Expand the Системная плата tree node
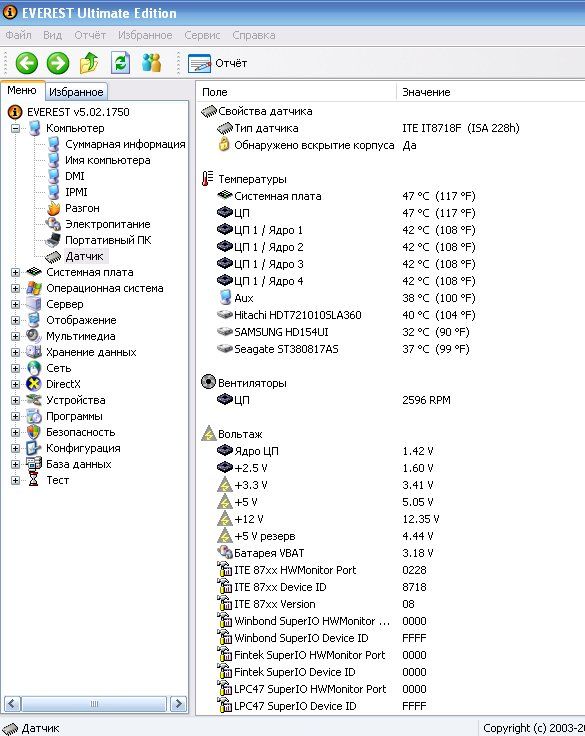The width and height of the screenshot is (585, 736). pyautogui.click(x=15, y=272)
